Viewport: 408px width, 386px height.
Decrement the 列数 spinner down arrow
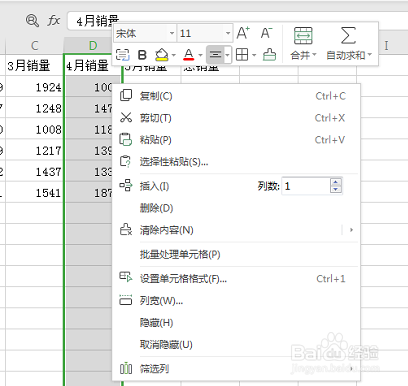coord(336,190)
